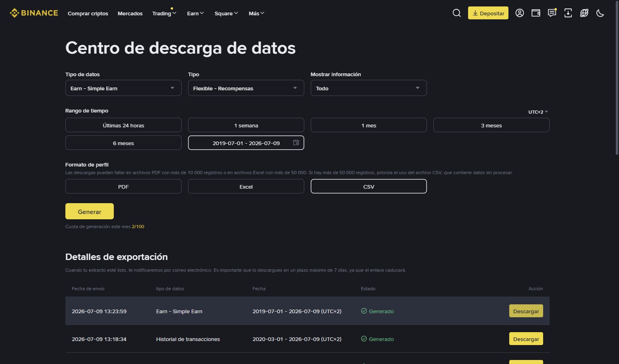Expand the Earn menu
Image resolution: width=619 pixels, height=364 pixels.
(x=196, y=13)
